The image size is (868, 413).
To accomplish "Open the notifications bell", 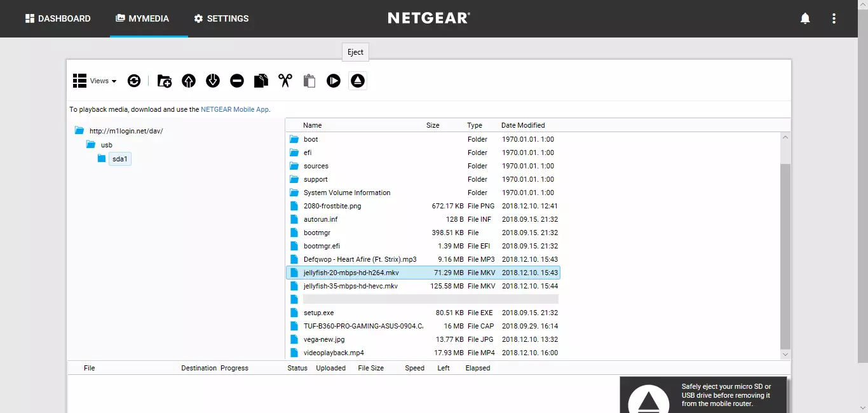I will (x=805, y=18).
